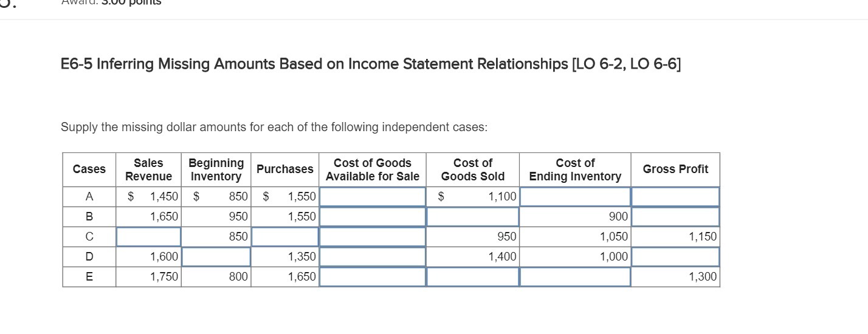Click Case D ending inventory value 1,000
Viewport: 868px width, 334px height.
point(614,257)
